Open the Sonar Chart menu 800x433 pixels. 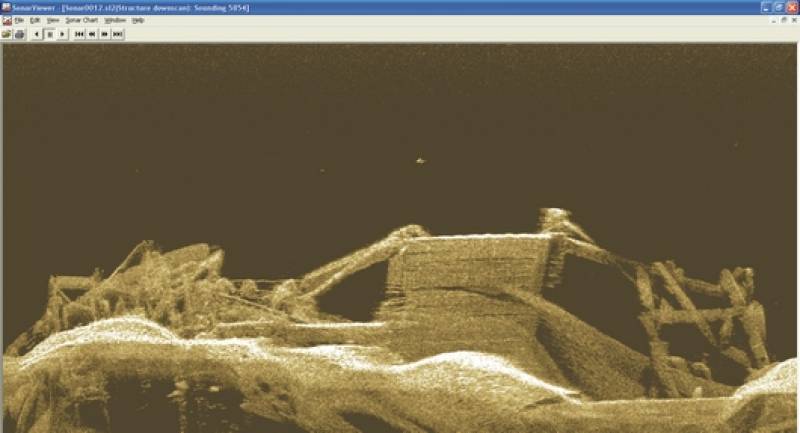[82, 20]
